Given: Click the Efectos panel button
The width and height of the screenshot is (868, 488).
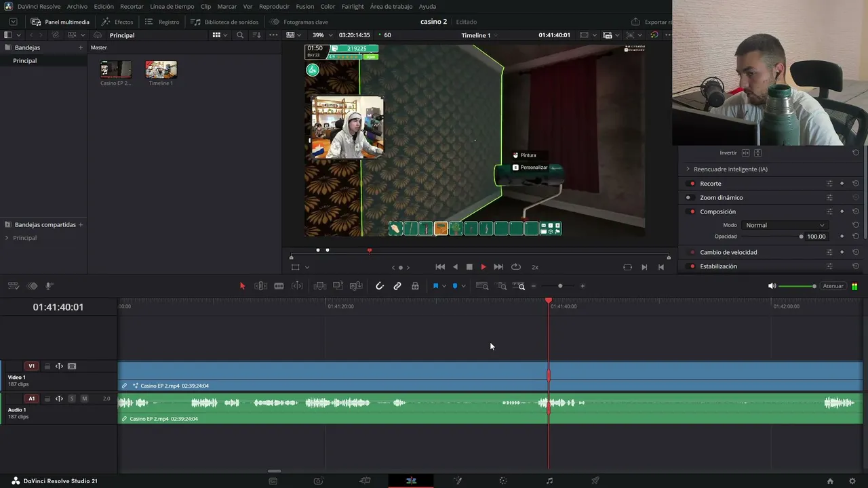Looking at the screenshot, I should 117,22.
